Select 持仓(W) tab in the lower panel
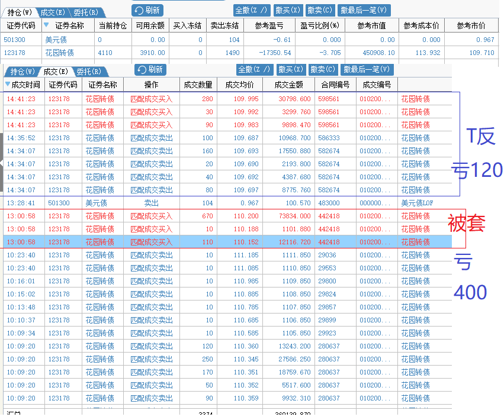The height and width of the screenshot is (420, 504). (23, 72)
